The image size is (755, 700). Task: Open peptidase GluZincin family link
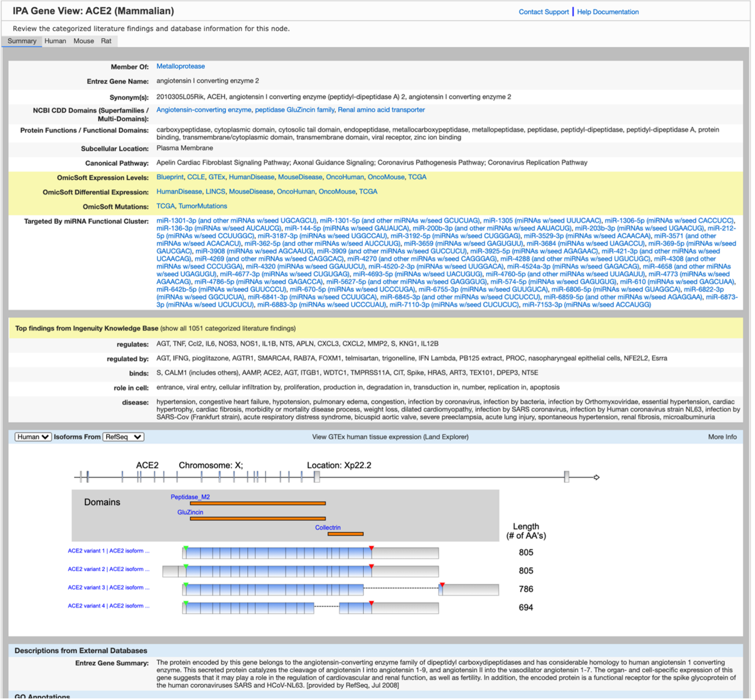[x=295, y=110]
